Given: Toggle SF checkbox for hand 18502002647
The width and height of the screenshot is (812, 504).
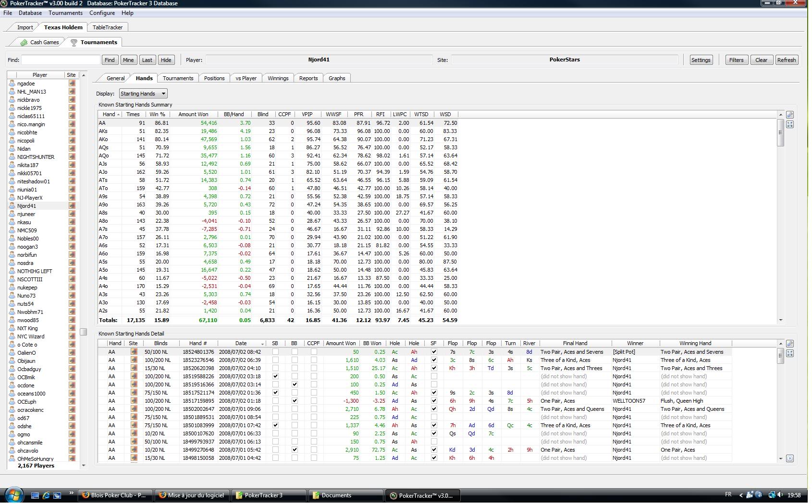Looking at the screenshot, I should coord(434,409).
